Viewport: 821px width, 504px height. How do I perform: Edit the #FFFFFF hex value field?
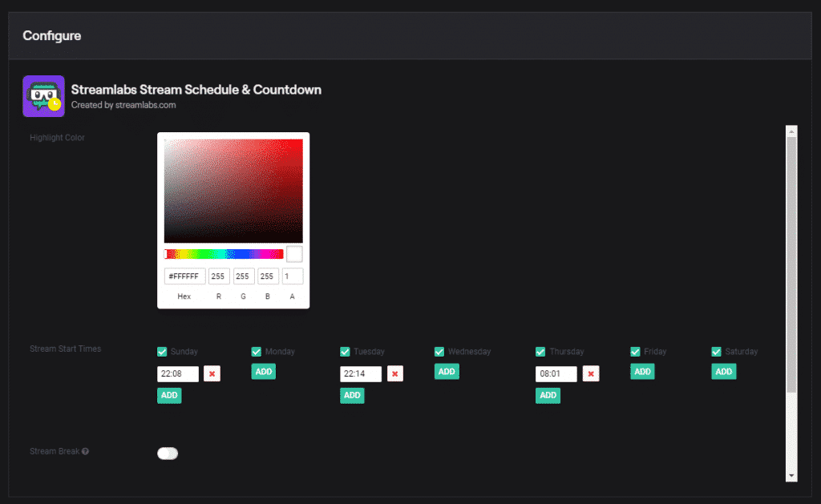click(x=184, y=276)
